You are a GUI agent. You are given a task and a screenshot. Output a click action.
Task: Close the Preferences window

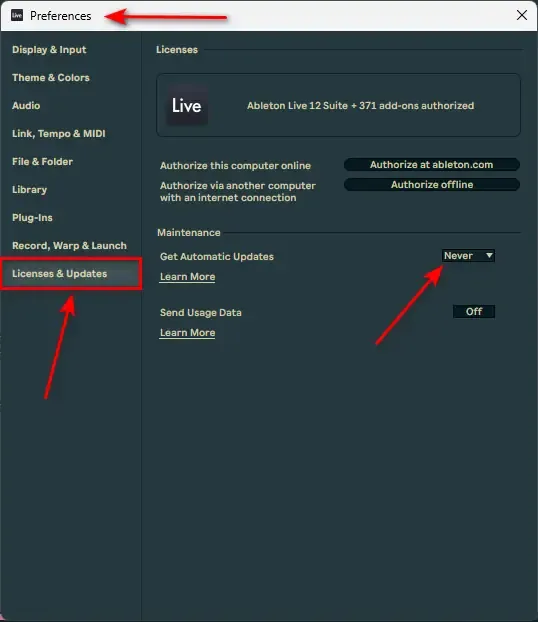pos(522,15)
